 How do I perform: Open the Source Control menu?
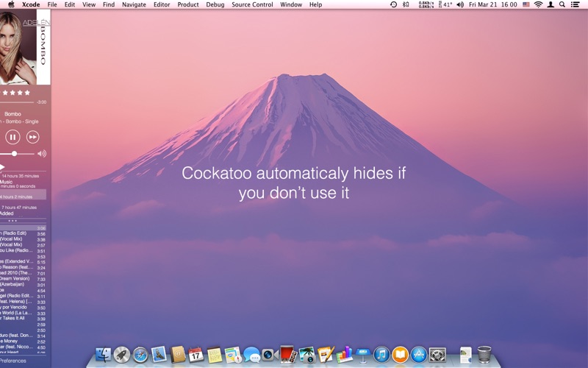(252, 4)
